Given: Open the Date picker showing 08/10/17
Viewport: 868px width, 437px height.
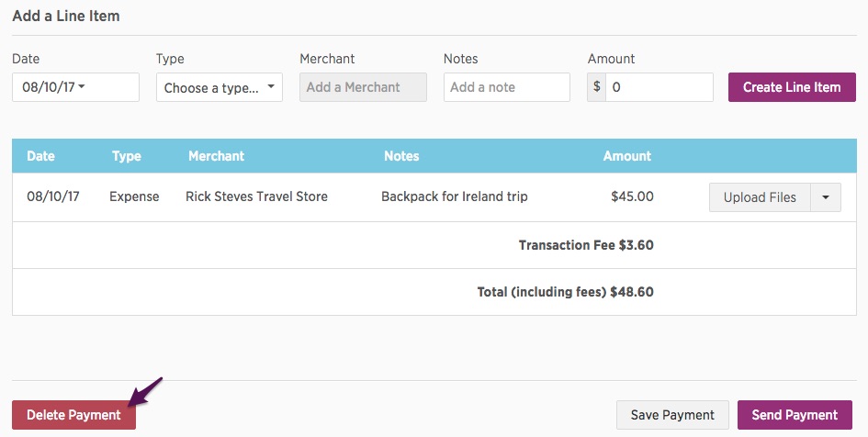Looking at the screenshot, I should pos(76,87).
